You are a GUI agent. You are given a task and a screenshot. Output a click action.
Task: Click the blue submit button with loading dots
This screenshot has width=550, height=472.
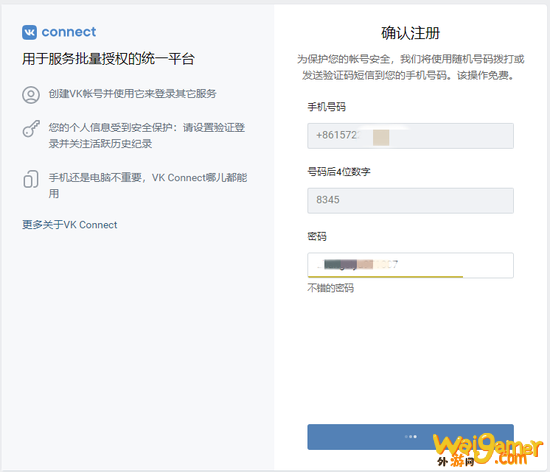pos(410,437)
